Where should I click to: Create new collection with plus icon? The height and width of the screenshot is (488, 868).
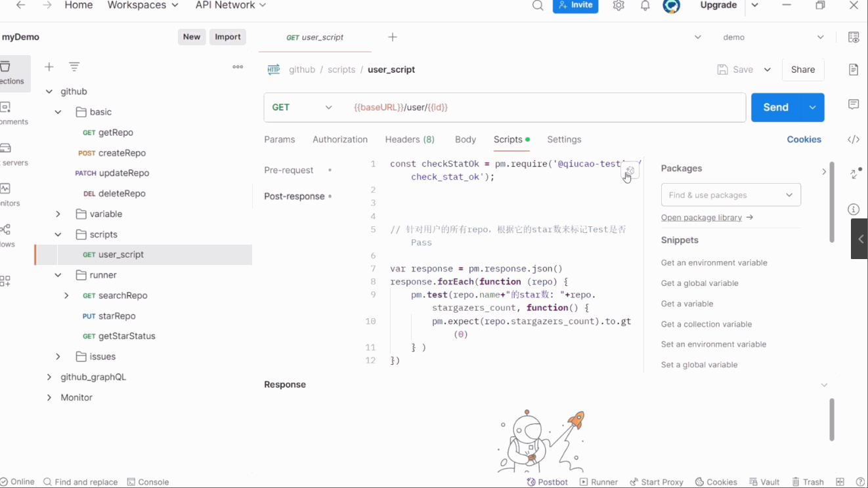click(49, 67)
